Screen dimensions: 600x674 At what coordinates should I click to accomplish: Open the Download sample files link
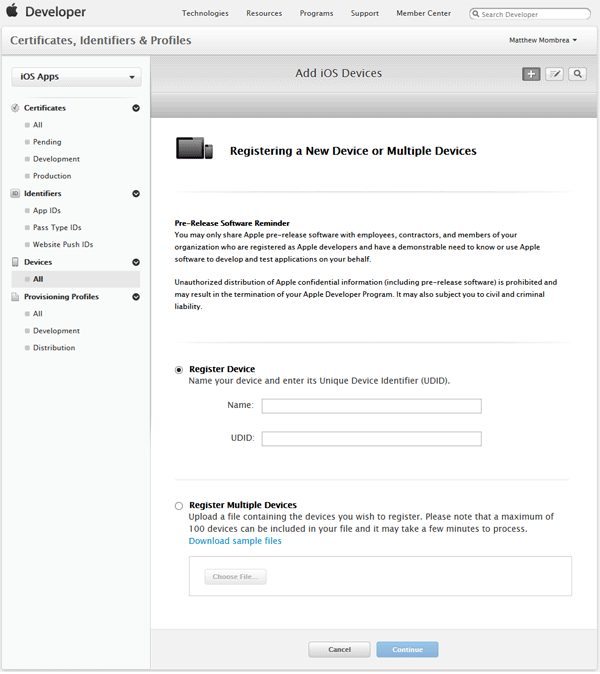235,541
